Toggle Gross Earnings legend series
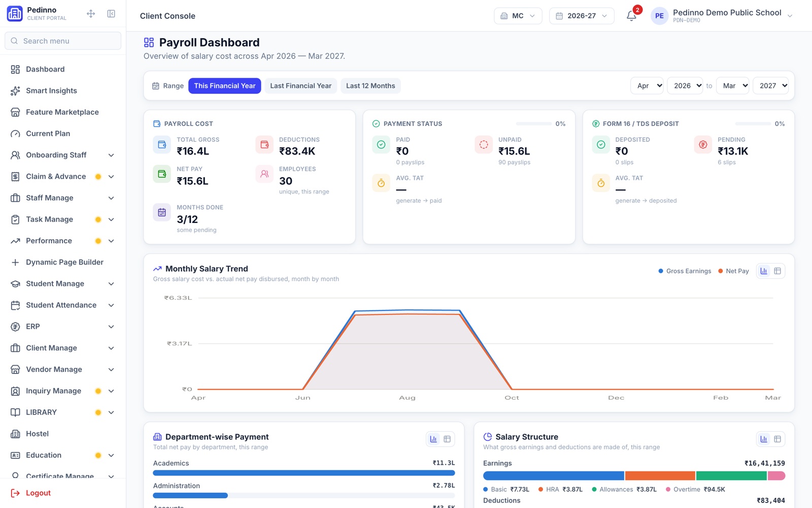Viewport: 812px width, 508px height. pyautogui.click(x=685, y=271)
